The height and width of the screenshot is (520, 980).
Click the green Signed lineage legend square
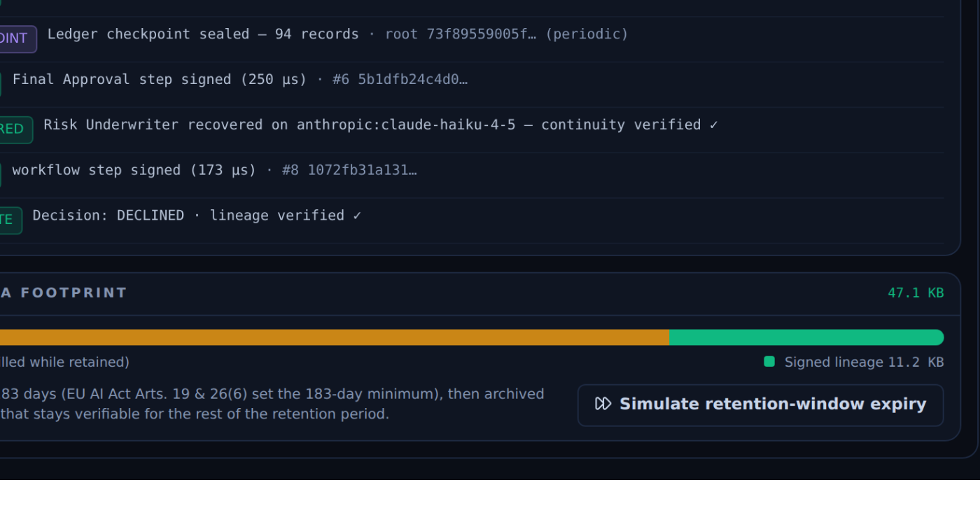[769, 362]
